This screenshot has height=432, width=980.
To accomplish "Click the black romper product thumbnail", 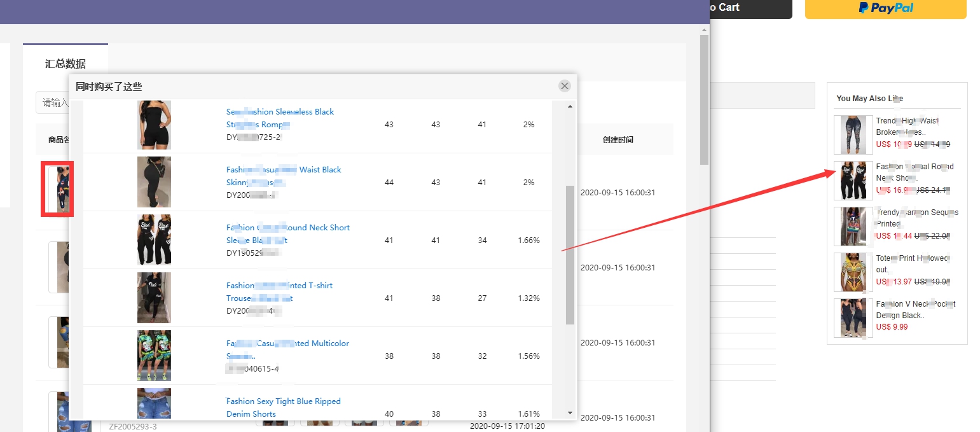I will coord(154,125).
